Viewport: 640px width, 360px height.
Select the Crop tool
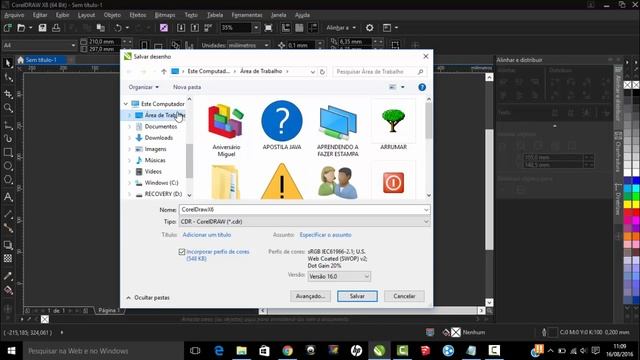tap(8, 94)
